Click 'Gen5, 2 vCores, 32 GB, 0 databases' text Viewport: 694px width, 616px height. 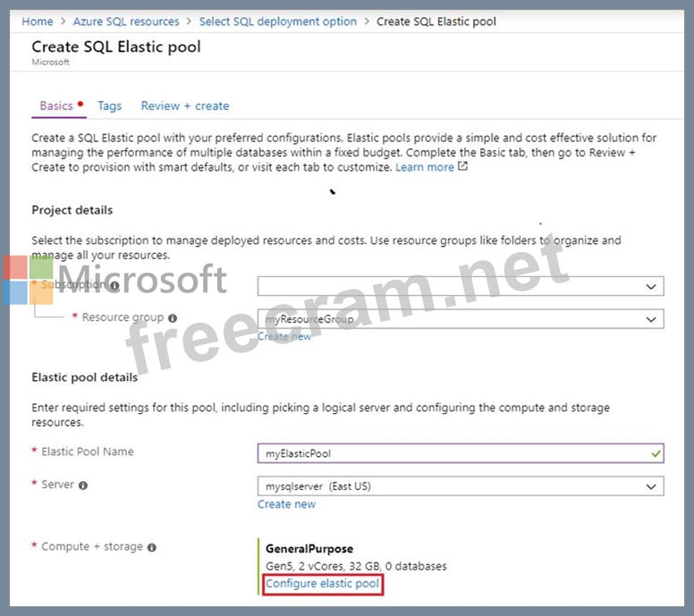(x=356, y=566)
